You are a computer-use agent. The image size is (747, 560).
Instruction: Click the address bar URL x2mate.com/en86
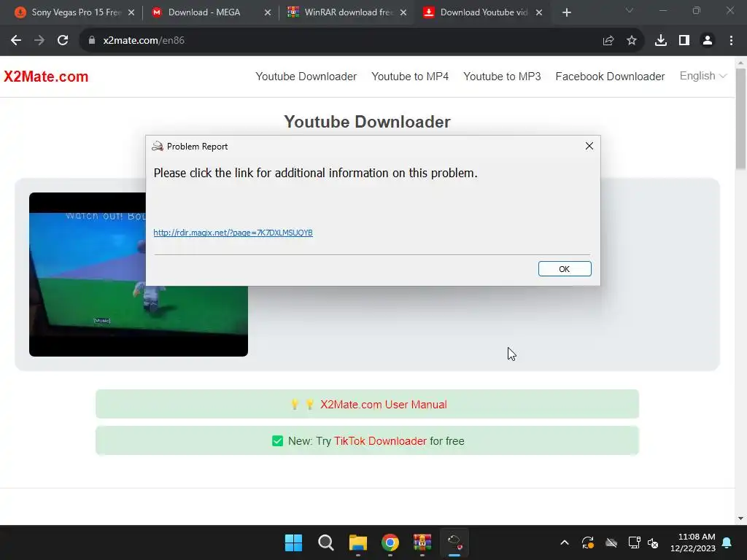point(144,41)
